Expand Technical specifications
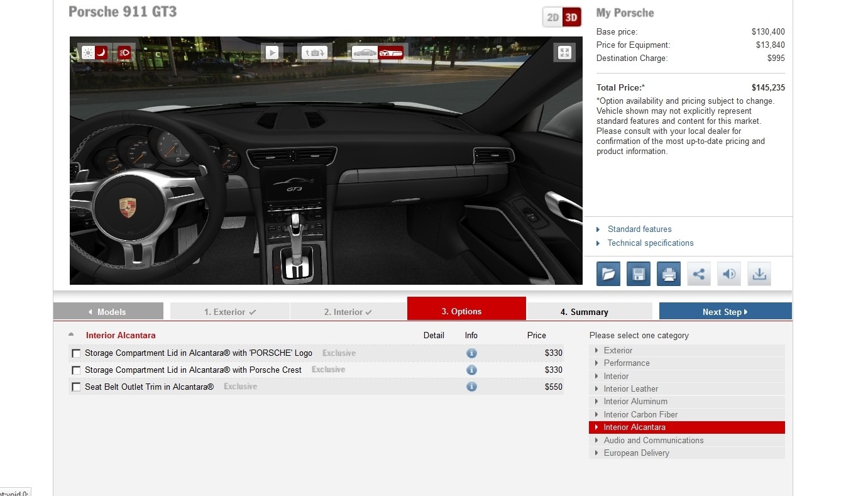This screenshot has height=496, width=868. (x=650, y=243)
